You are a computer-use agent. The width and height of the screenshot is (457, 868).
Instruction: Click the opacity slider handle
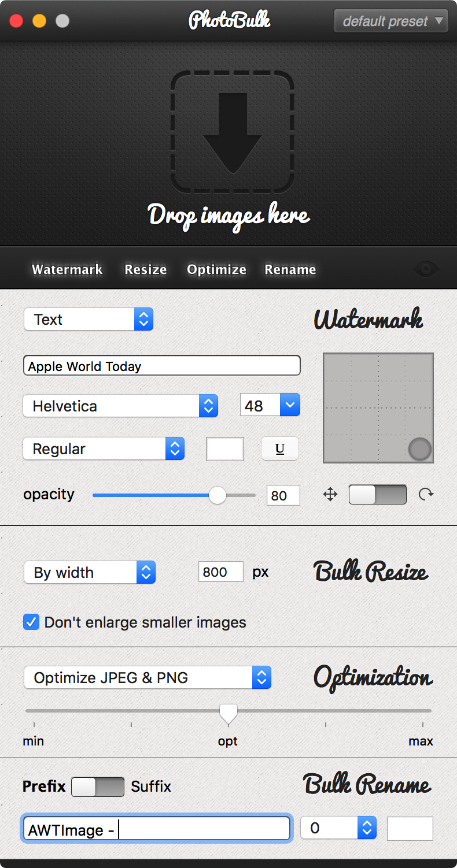(218, 495)
